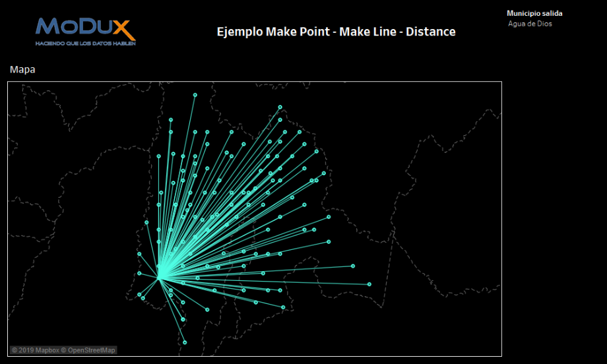Select the northernmost destination point on the map
Image resolution: width=607 pixels, height=364 pixels.
(195, 95)
